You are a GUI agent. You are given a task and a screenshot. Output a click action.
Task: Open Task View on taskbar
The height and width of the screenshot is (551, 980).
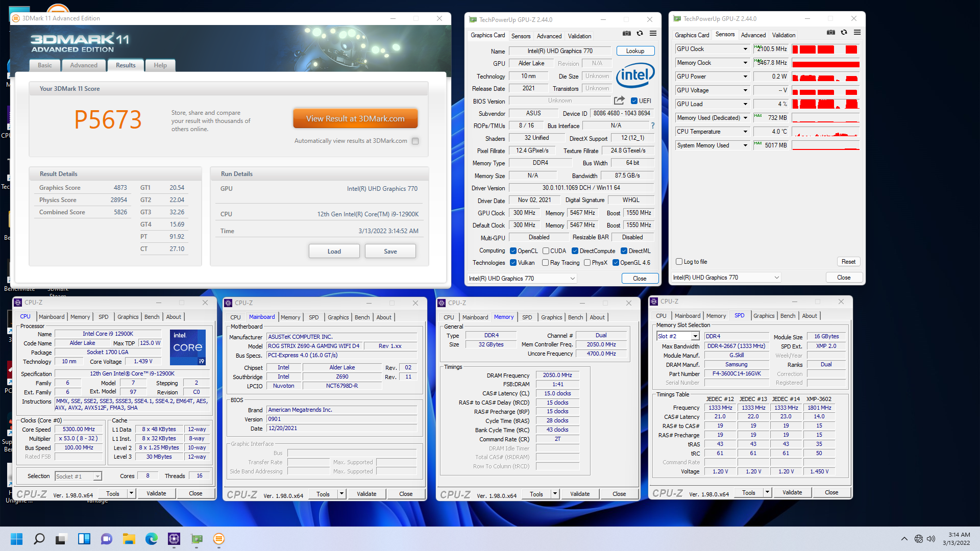click(62, 539)
